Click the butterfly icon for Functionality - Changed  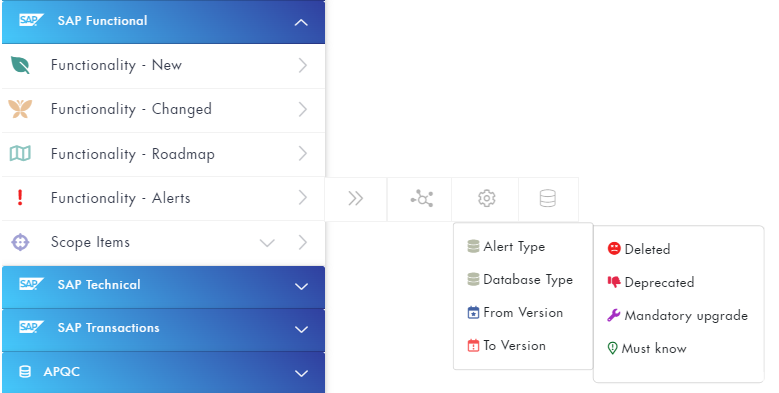20,109
